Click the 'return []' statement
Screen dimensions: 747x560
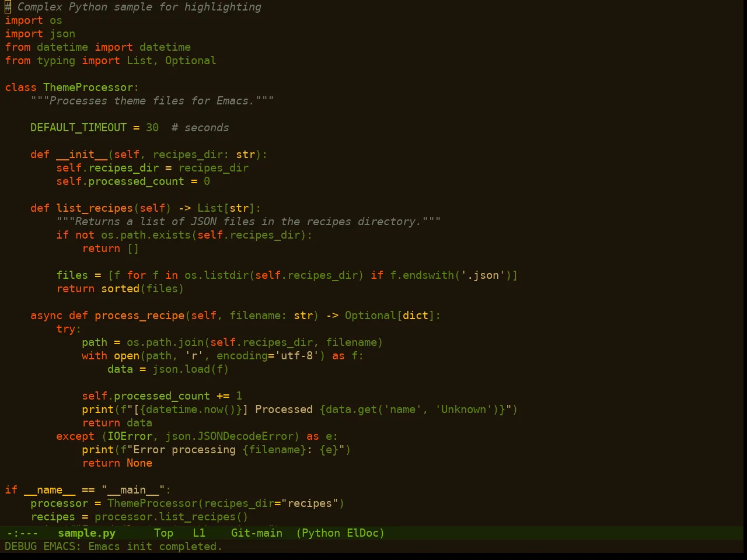(x=110, y=249)
